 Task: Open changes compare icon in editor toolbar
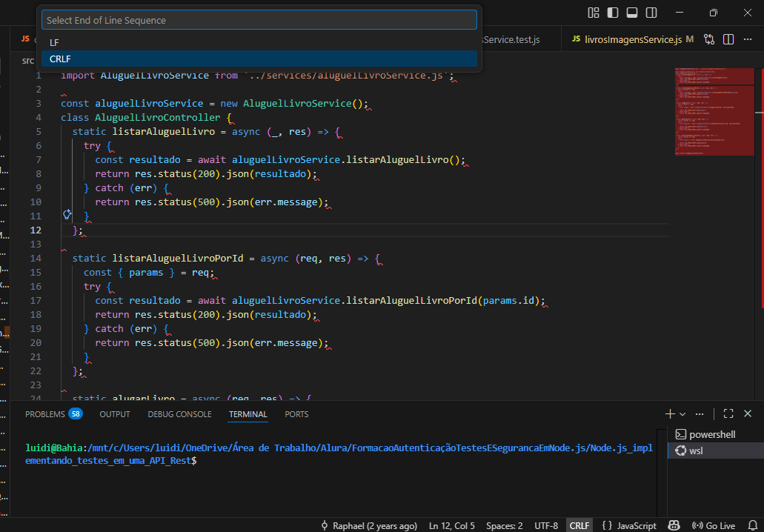709,39
